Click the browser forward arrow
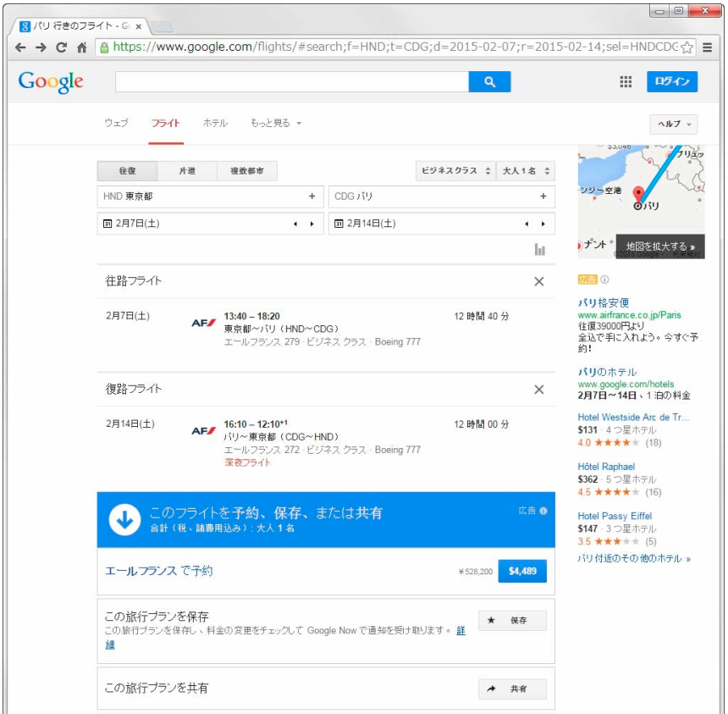This screenshot has width=728, height=714. [x=41, y=47]
